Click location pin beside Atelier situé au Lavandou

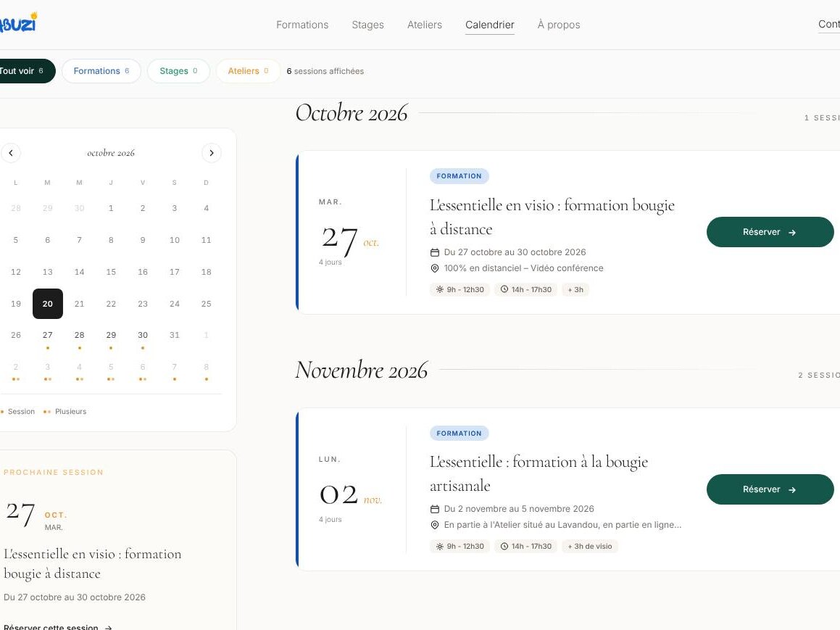tap(435, 525)
